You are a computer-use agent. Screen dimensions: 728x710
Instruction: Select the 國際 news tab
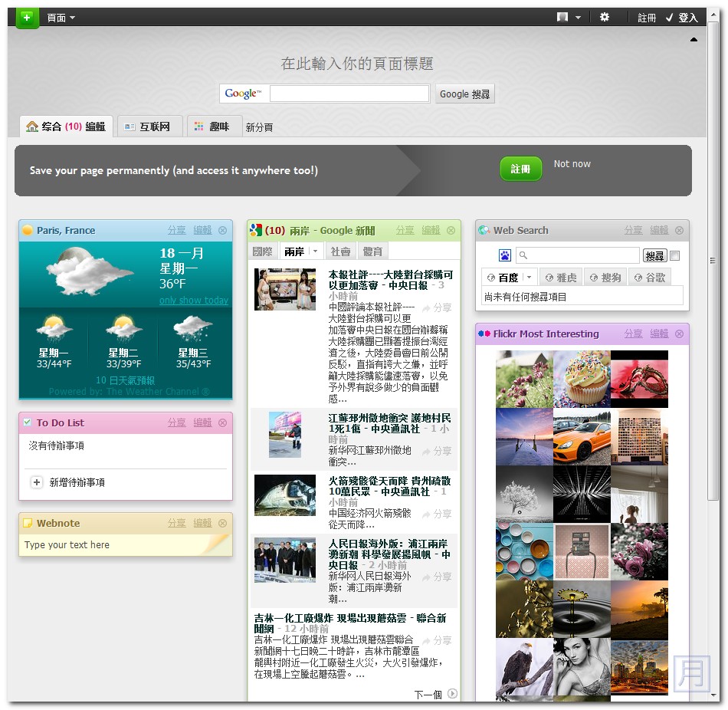coord(263,251)
